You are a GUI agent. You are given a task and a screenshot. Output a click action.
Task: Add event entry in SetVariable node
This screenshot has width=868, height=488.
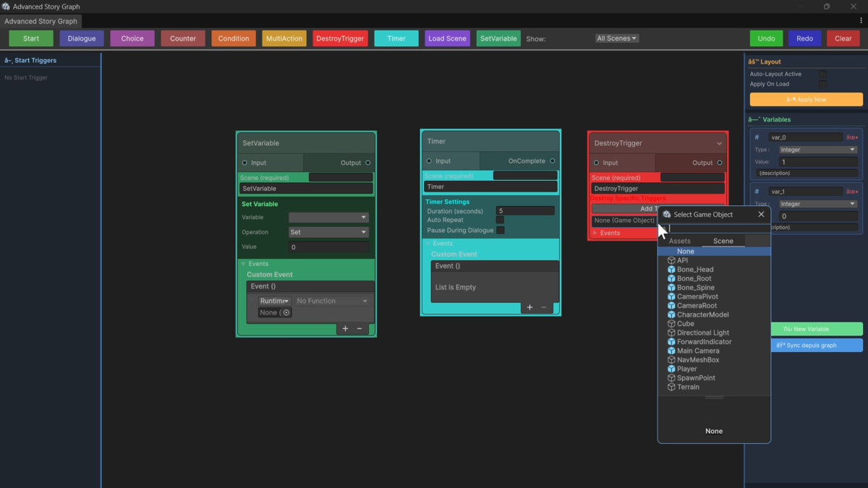pos(345,328)
